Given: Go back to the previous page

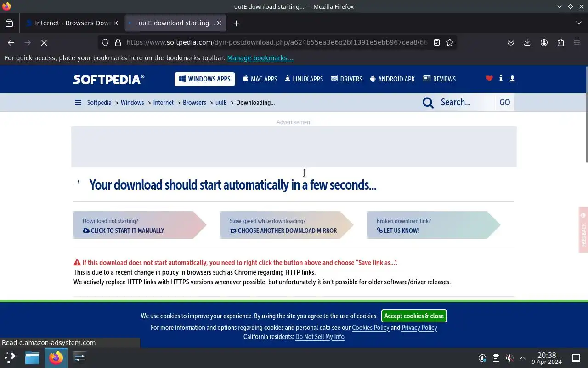Looking at the screenshot, I should [11, 42].
